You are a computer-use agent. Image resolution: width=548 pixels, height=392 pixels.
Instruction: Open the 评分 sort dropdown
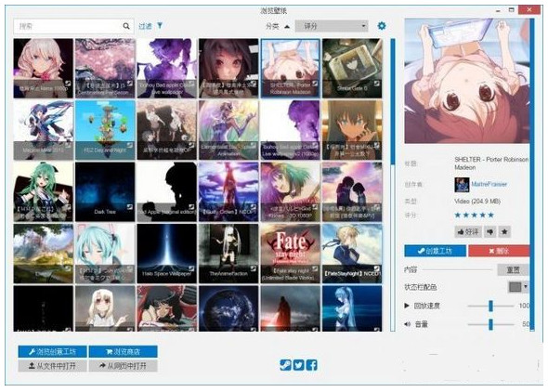coord(332,26)
